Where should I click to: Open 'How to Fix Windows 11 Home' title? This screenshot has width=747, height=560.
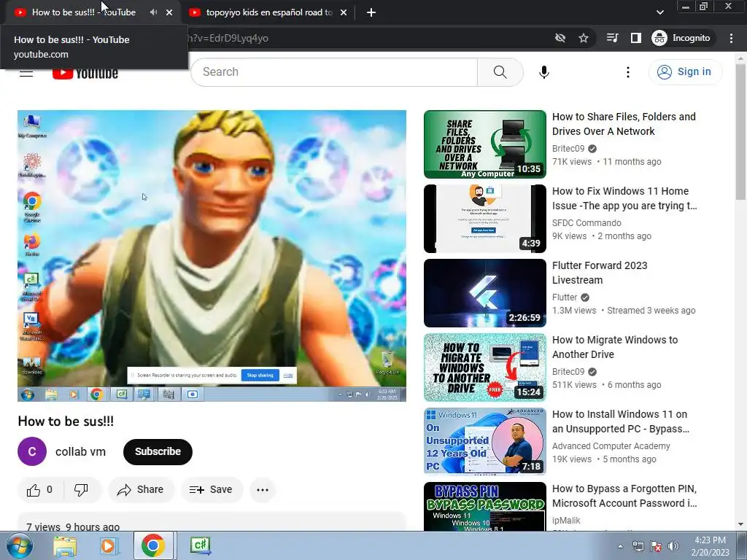tap(624, 198)
